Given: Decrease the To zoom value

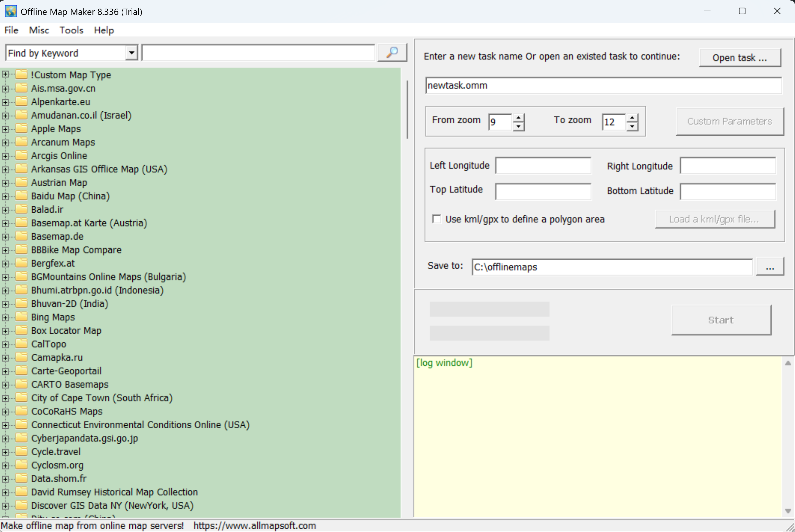Looking at the screenshot, I should coord(632,126).
